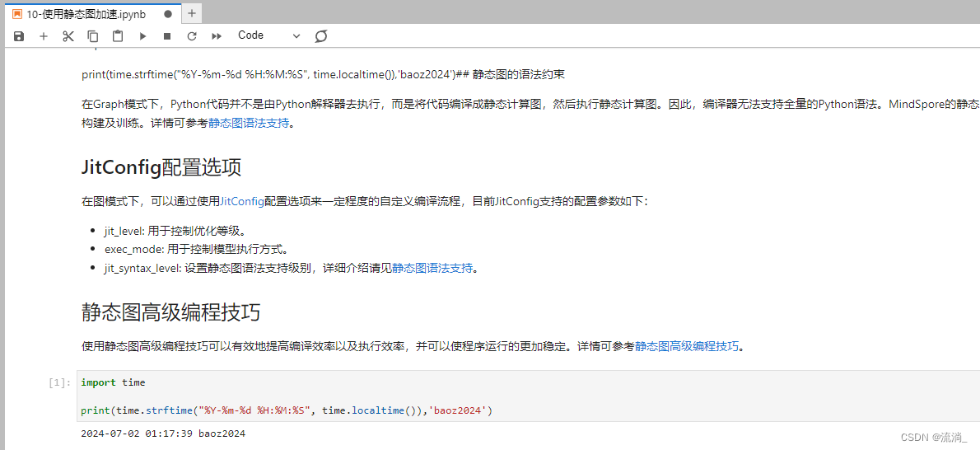Click the paragraph starting 使用静态图高级编程技巧

413,346
